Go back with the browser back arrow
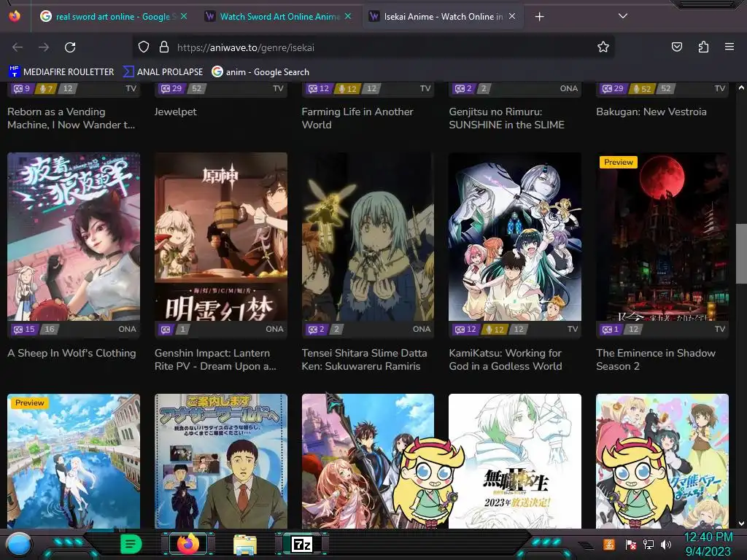747x560 pixels. [x=18, y=47]
